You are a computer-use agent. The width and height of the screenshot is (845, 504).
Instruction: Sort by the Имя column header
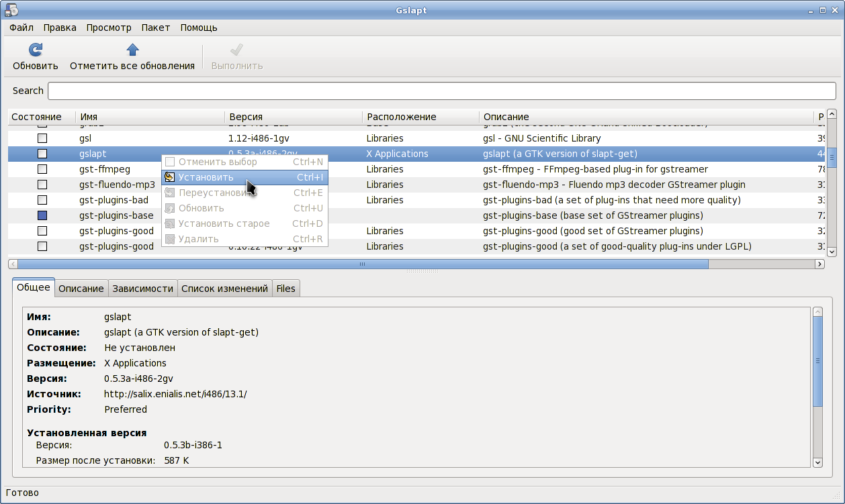coord(150,117)
